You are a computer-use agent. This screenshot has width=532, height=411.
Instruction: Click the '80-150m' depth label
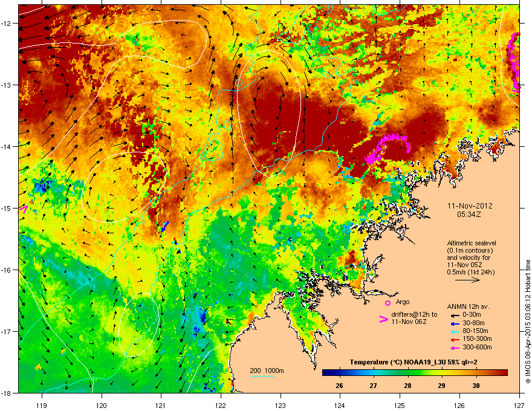475,331
